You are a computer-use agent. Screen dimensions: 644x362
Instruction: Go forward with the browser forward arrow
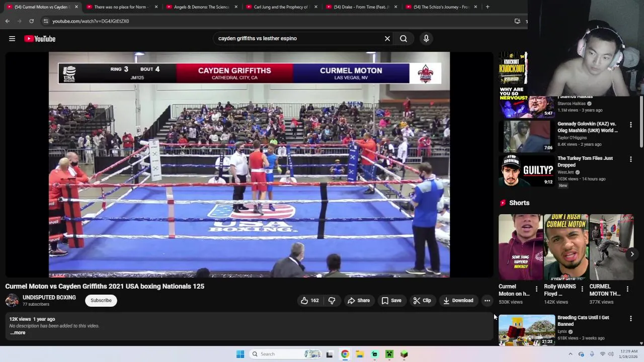pos(19,21)
